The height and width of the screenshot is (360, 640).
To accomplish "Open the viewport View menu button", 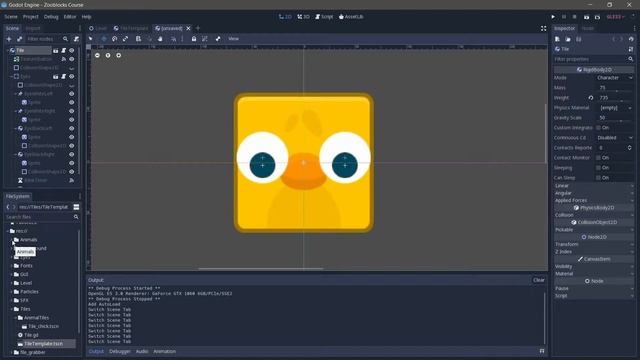I will pyautogui.click(x=233, y=39).
